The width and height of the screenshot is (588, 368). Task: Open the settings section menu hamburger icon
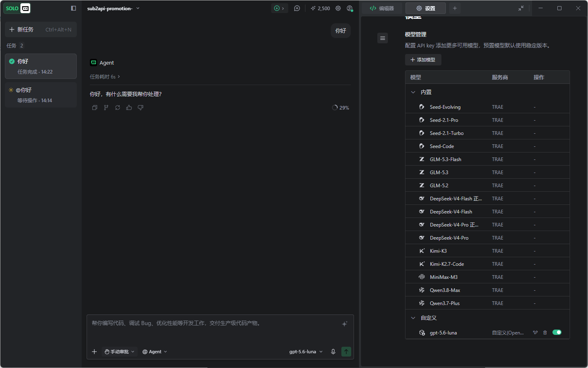pyautogui.click(x=383, y=38)
